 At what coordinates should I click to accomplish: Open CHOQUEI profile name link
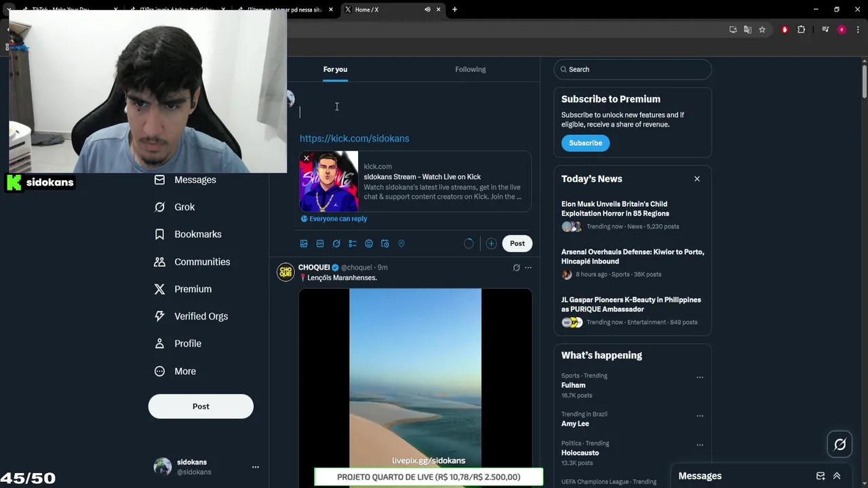pyautogui.click(x=314, y=267)
